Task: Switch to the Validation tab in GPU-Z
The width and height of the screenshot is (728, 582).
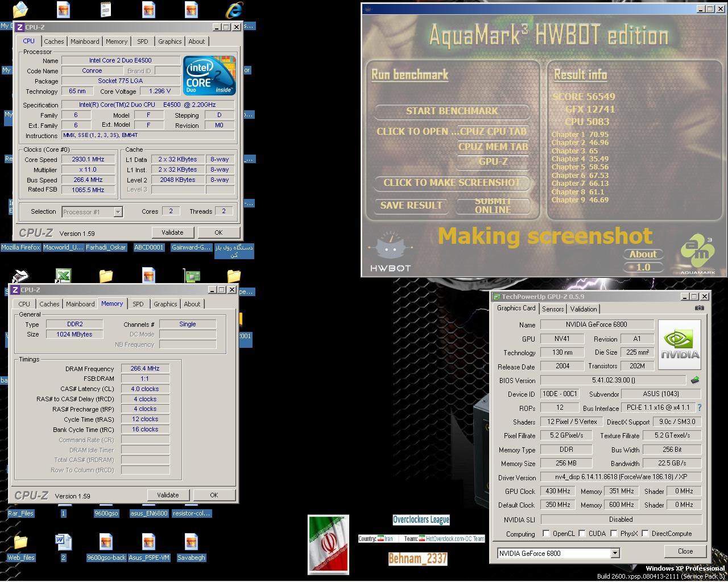Action: point(584,309)
